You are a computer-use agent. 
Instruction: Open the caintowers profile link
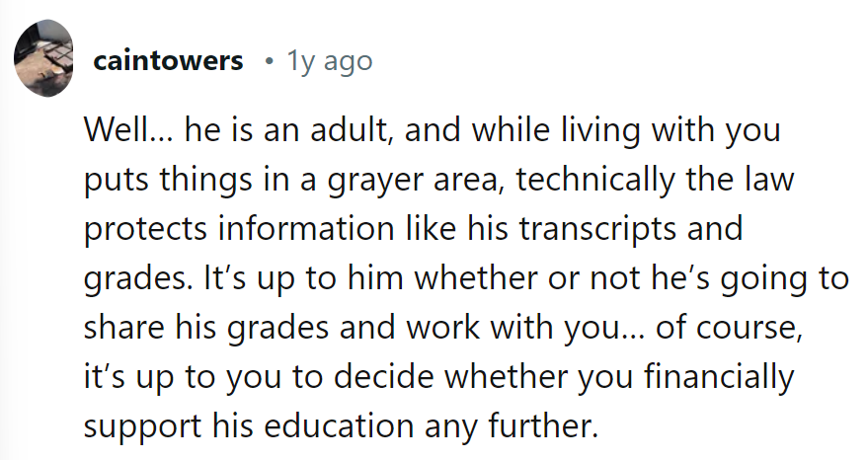pos(167,61)
